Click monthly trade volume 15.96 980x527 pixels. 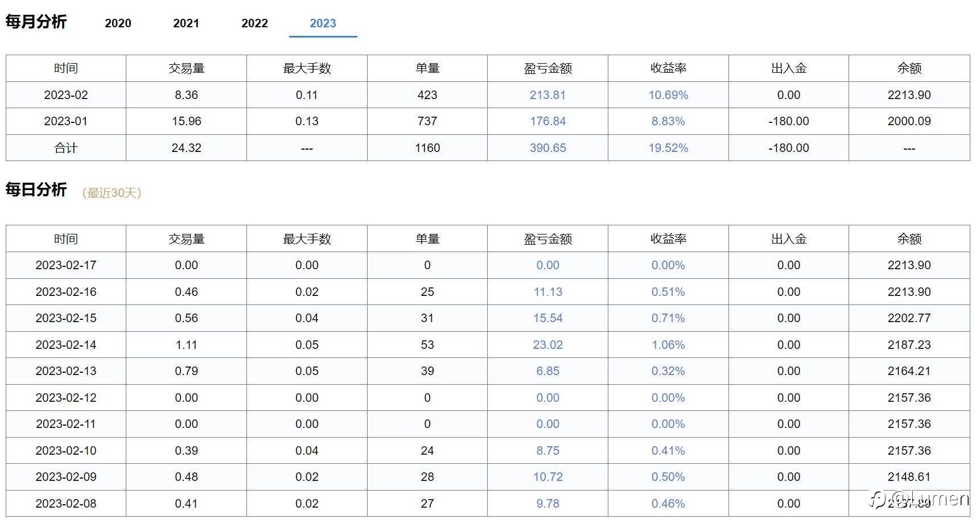tap(186, 121)
